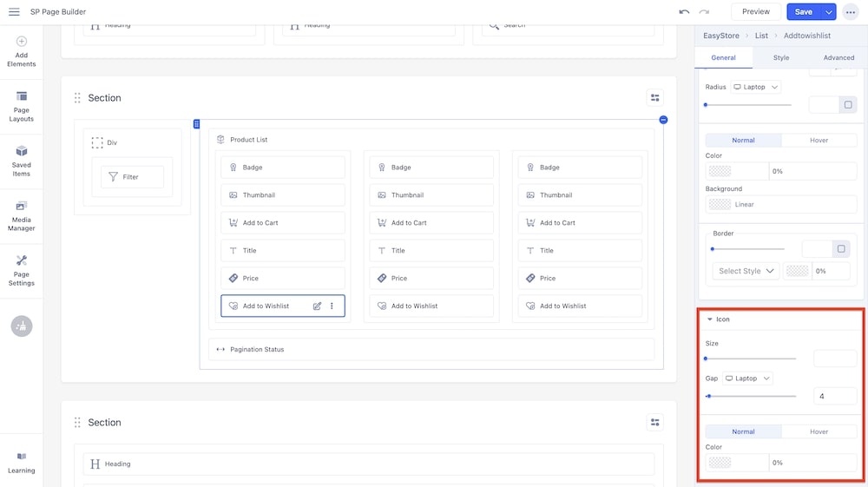Open Media Manager in sidebar
The image size is (868, 487).
point(22,215)
